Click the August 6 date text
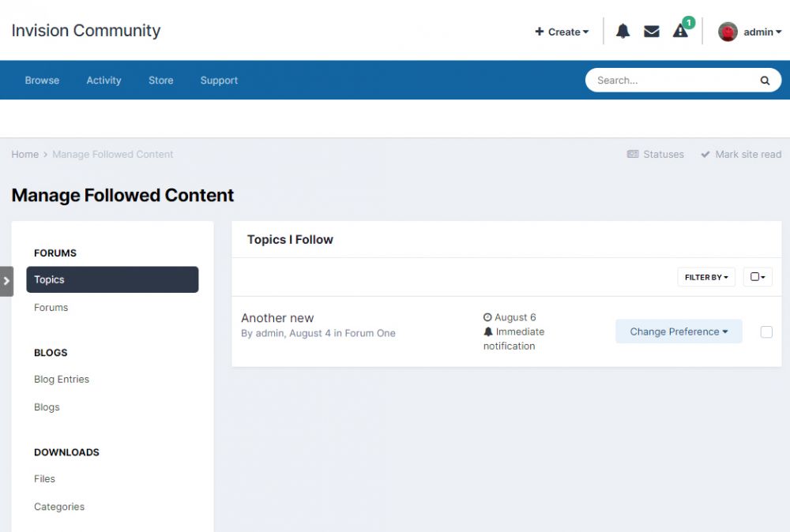The image size is (790, 532). (x=515, y=317)
